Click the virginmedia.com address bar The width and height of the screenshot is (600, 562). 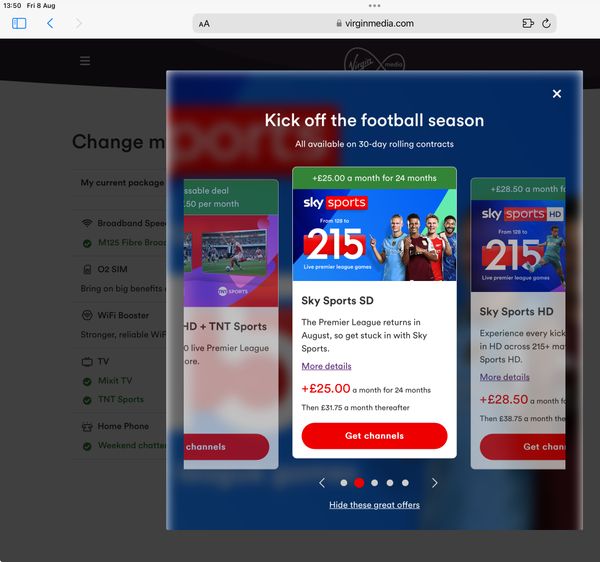pyautogui.click(x=374, y=23)
